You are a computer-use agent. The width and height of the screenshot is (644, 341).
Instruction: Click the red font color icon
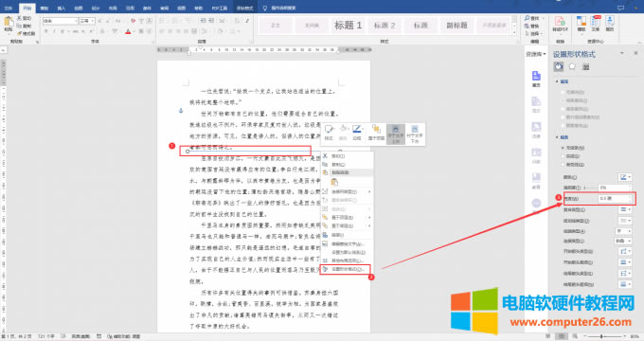128,31
